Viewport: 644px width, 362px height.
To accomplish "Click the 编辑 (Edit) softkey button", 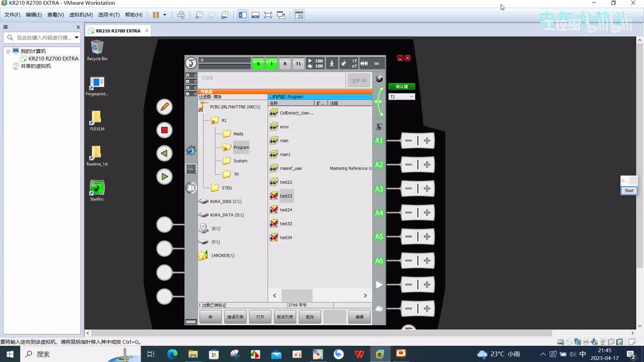I will [360, 317].
